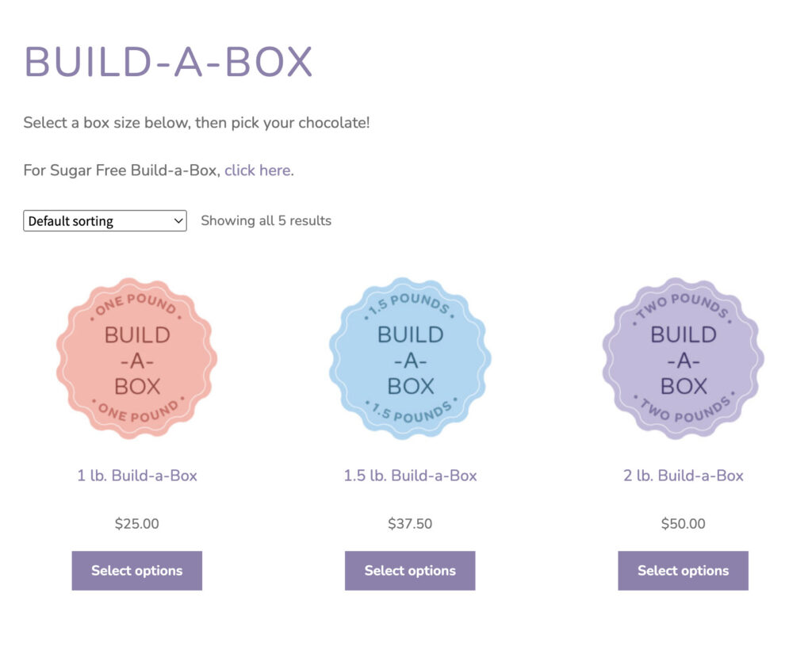The width and height of the screenshot is (812, 646).
Task: Click the blue 1.5 Pounds badge image
Action: (x=410, y=358)
